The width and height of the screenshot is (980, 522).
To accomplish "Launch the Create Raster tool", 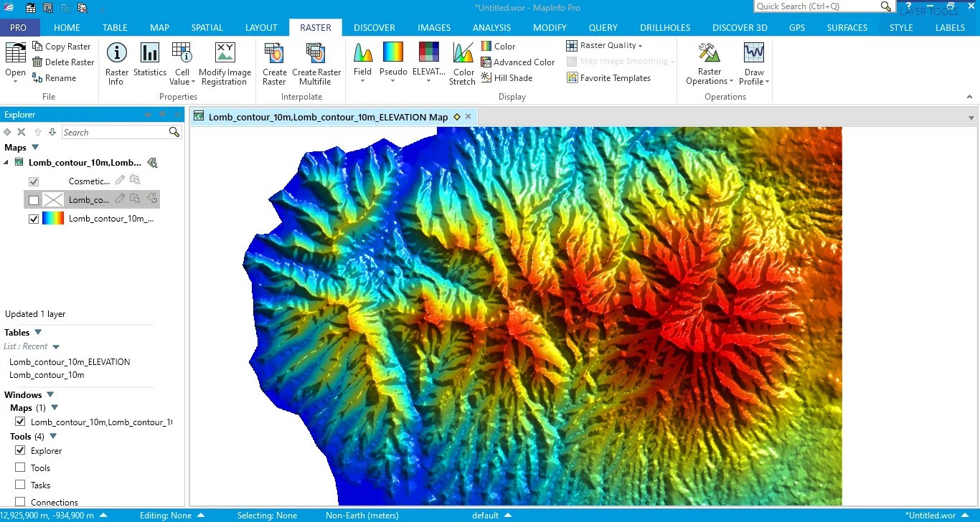I will tap(274, 62).
